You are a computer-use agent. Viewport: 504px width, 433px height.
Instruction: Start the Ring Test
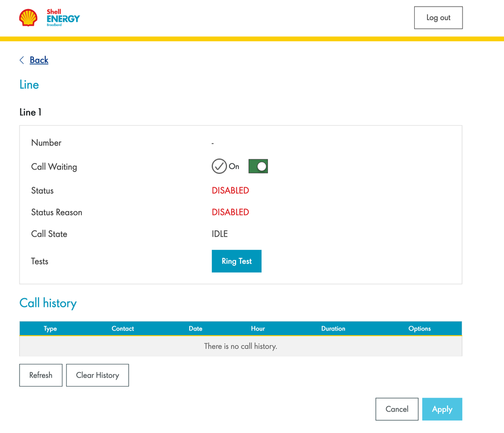tap(236, 261)
